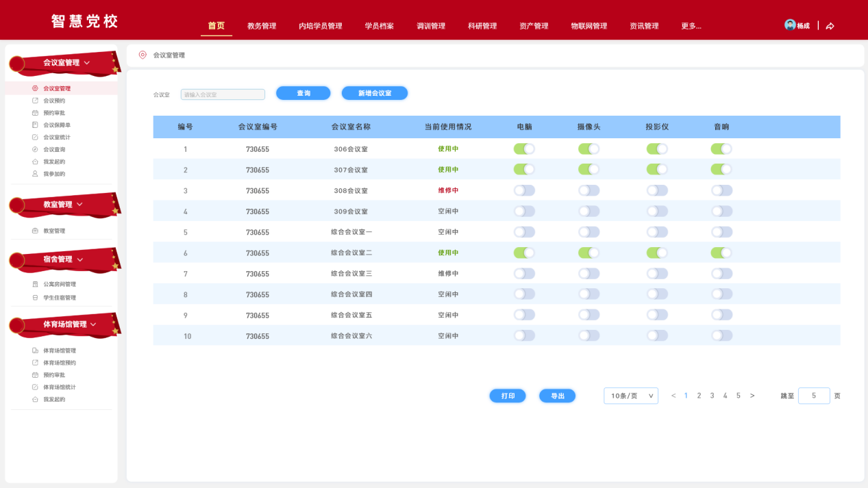Expand the 更多... navigation menu
Screen dimensions: 868x488
691,26
